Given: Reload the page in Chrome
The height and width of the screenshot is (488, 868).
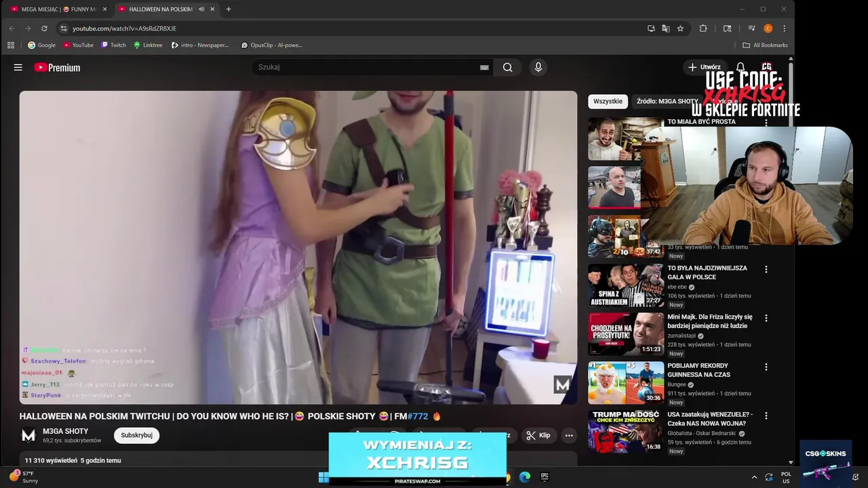Looking at the screenshot, I should point(44,28).
